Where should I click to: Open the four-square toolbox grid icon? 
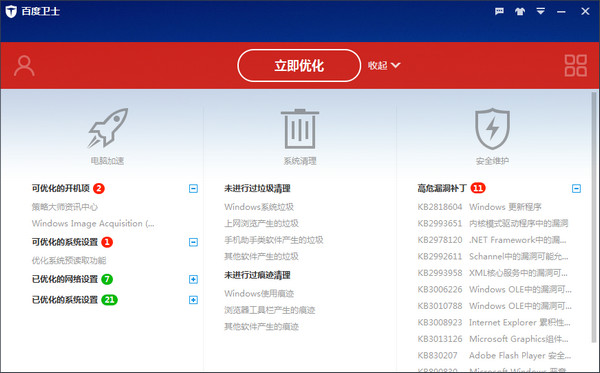pyautogui.click(x=576, y=65)
